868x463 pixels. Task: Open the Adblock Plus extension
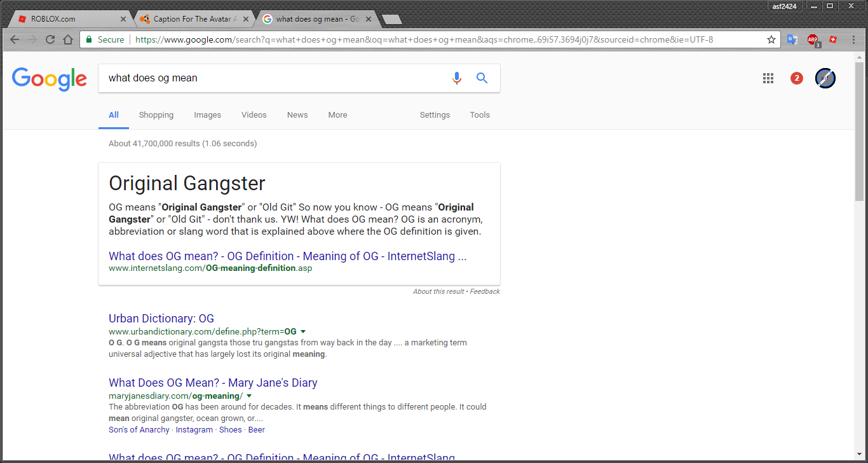click(813, 40)
